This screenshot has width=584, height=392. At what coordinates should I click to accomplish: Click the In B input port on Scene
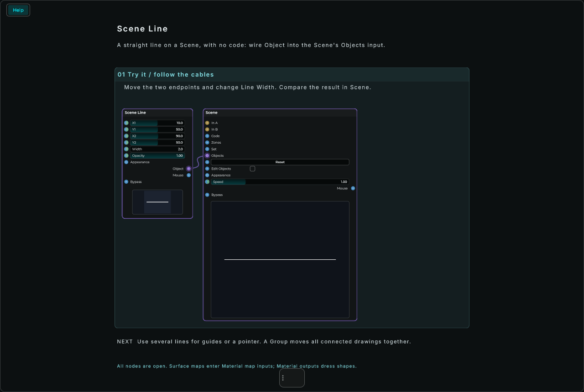coord(207,129)
